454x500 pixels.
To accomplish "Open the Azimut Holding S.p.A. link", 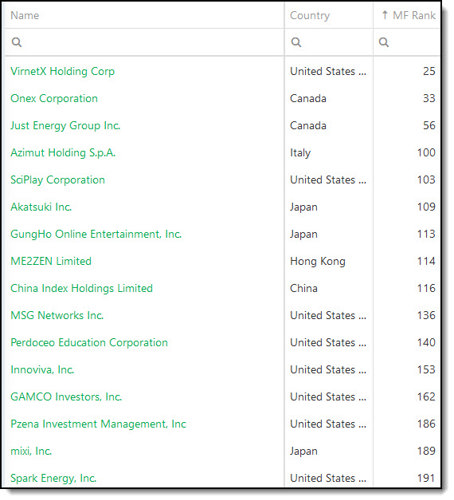I will click(63, 153).
